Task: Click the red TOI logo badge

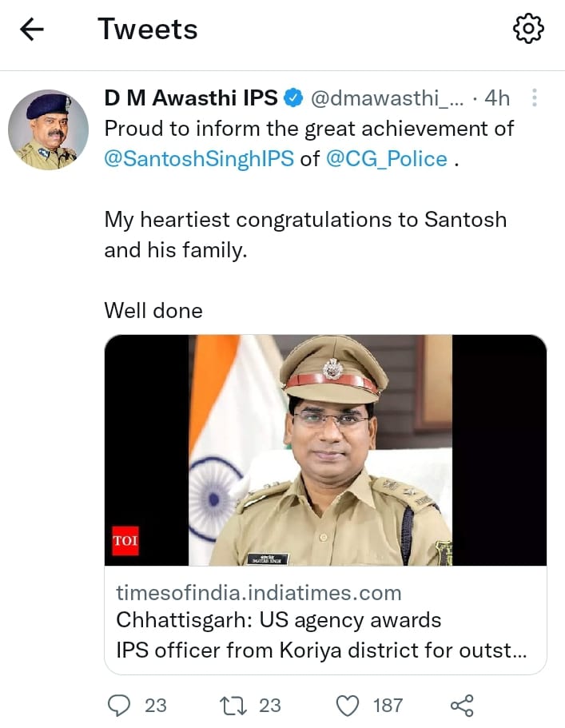Action: click(125, 540)
